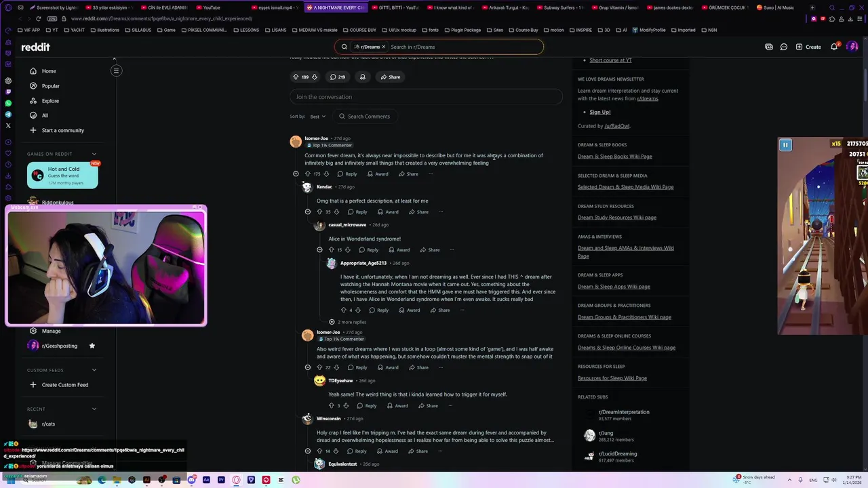Viewport: 868px width, 488px height.
Task: Remove the r/Dreams search filter chip
Action: tap(383, 47)
